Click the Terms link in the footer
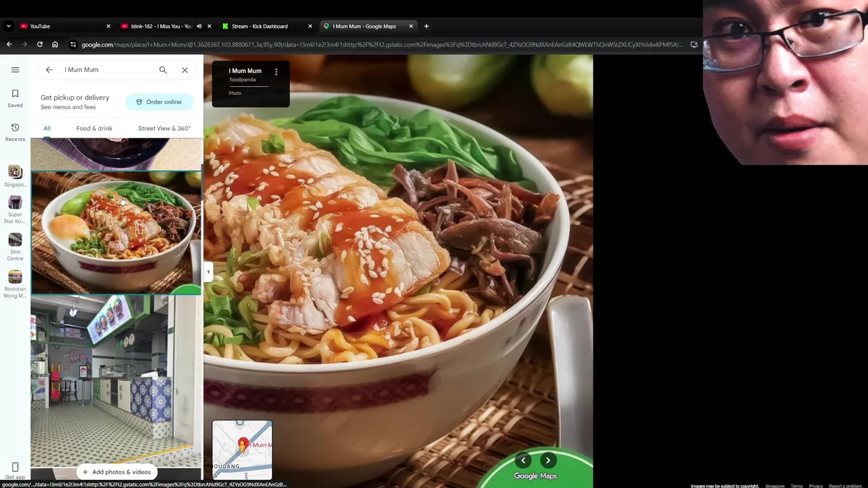The height and width of the screenshot is (488, 868). pyautogui.click(x=796, y=486)
